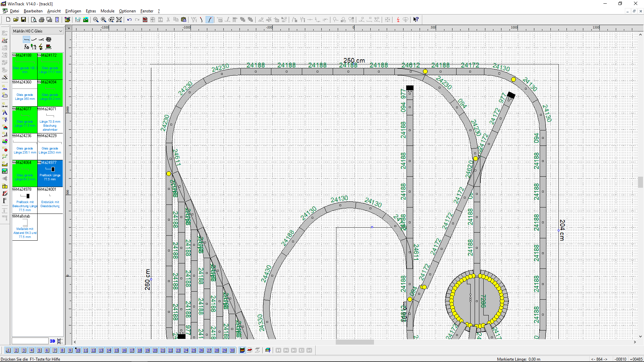
Task: Fit whole layout in view
Action: pyautogui.click(x=119, y=20)
